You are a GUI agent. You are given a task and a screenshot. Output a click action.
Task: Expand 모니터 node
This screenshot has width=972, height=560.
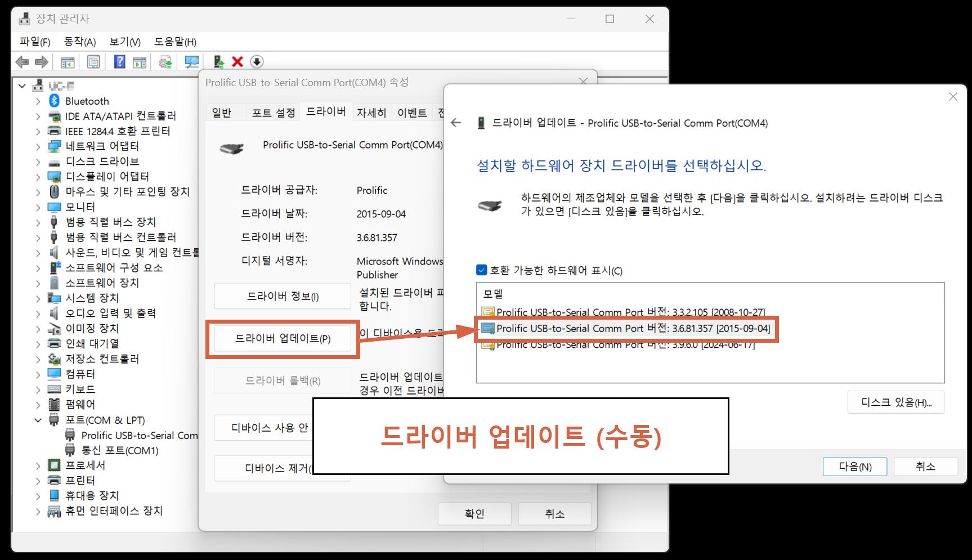tap(38, 207)
